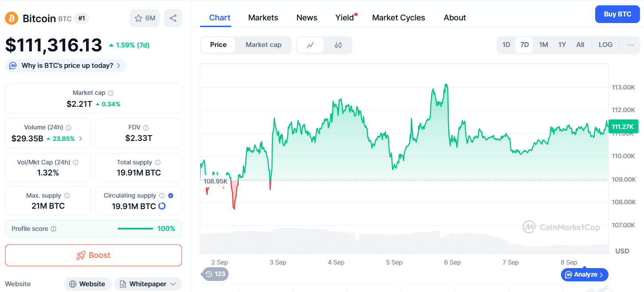Select the 1Y time range

562,45
